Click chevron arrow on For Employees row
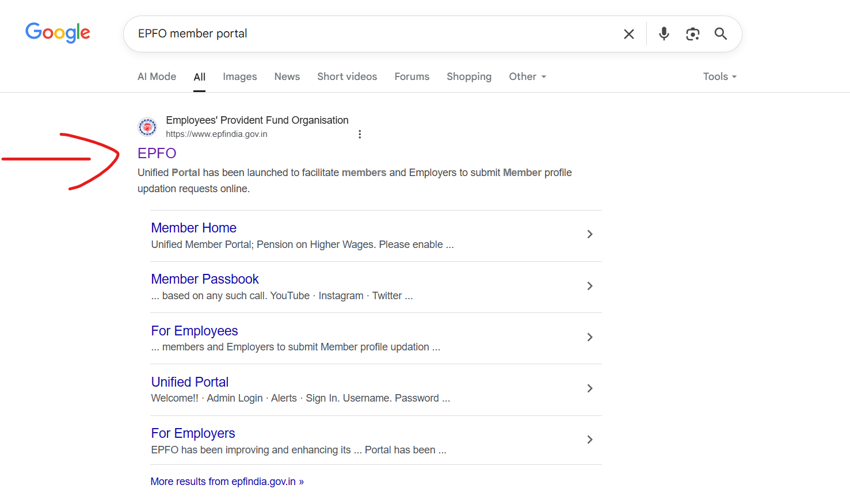 [x=590, y=337]
